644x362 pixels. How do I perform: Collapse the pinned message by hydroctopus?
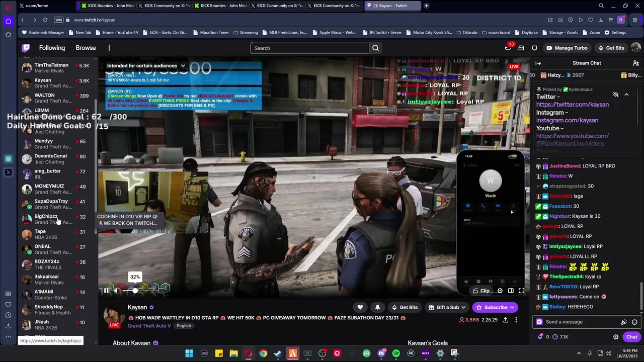pyautogui.click(x=626, y=95)
